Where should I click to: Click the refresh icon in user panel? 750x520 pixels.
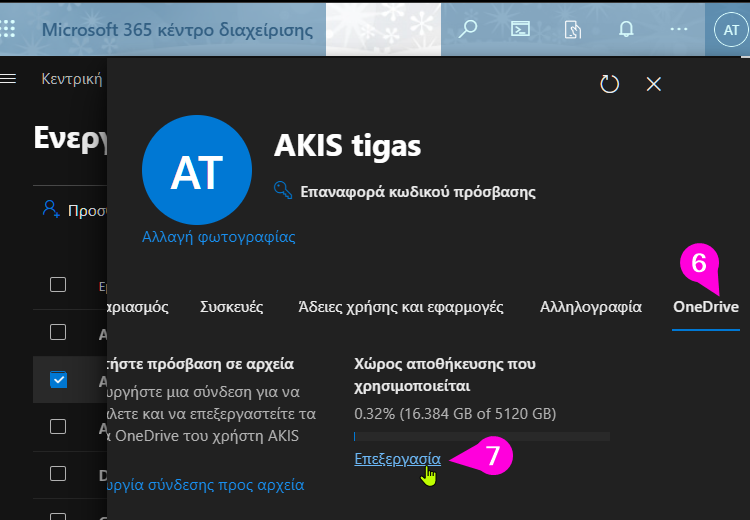click(x=609, y=84)
